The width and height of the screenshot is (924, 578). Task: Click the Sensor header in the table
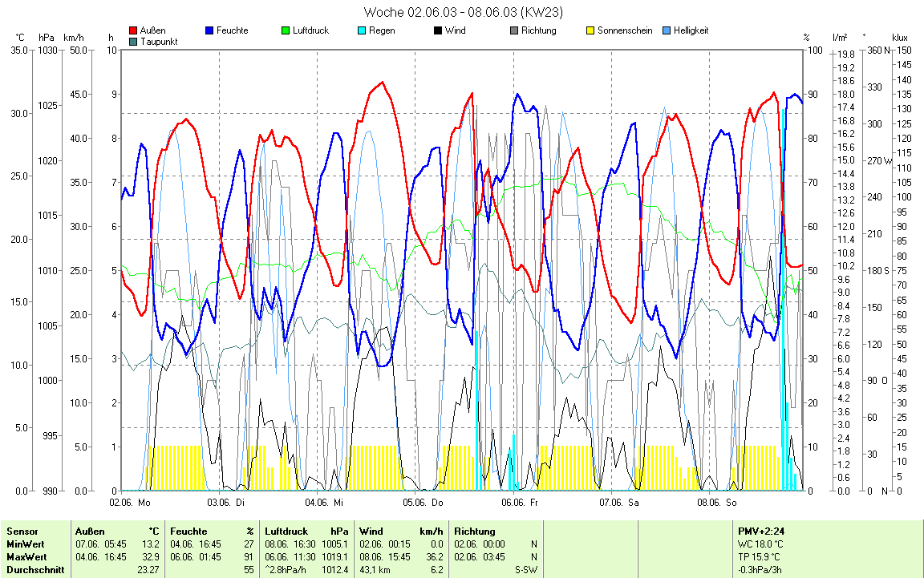pos(22,532)
